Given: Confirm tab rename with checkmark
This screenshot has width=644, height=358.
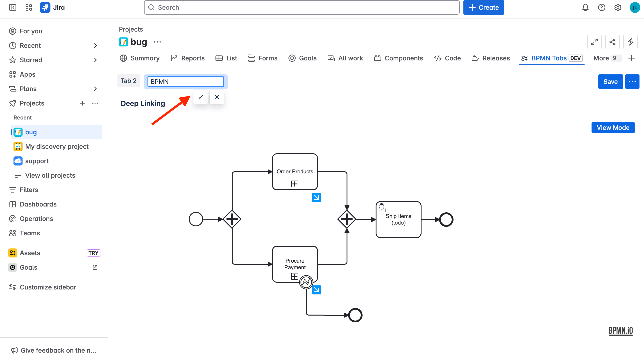Looking at the screenshot, I should pyautogui.click(x=200, y=97).
